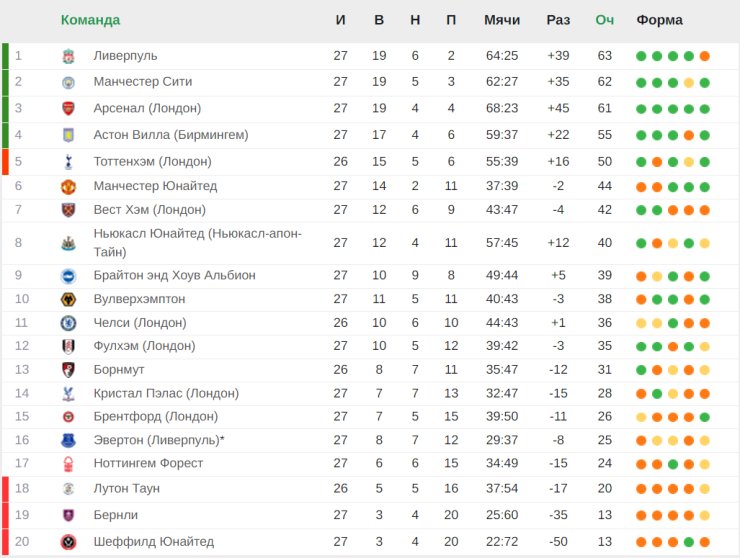740x558 pixels.
Task: Open the Брайтон энд Хоув Альбион link
Action: 174,276
